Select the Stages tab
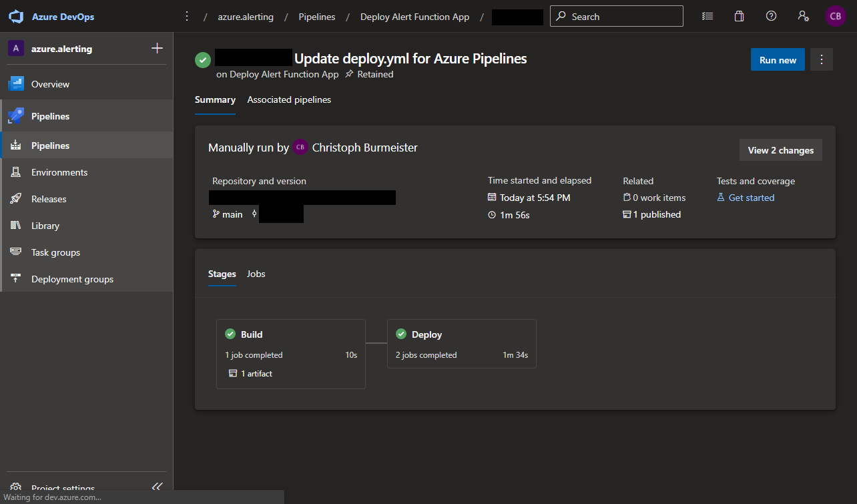 [x=222, y=274]
